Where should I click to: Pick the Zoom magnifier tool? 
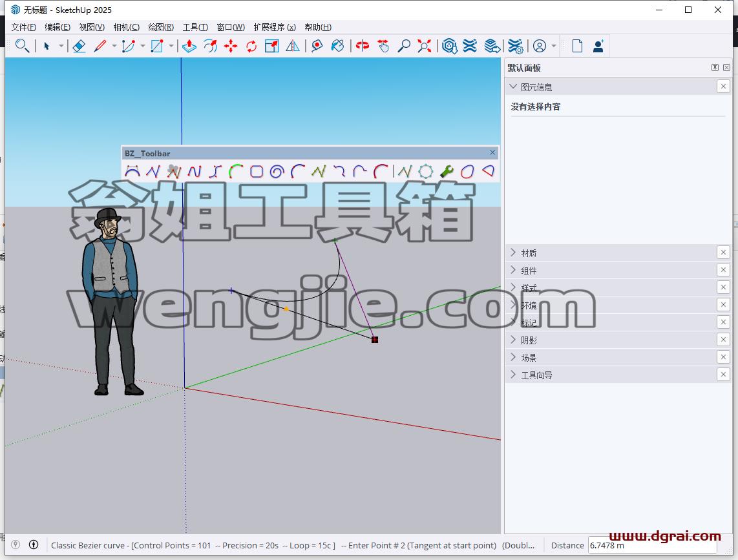403,46
